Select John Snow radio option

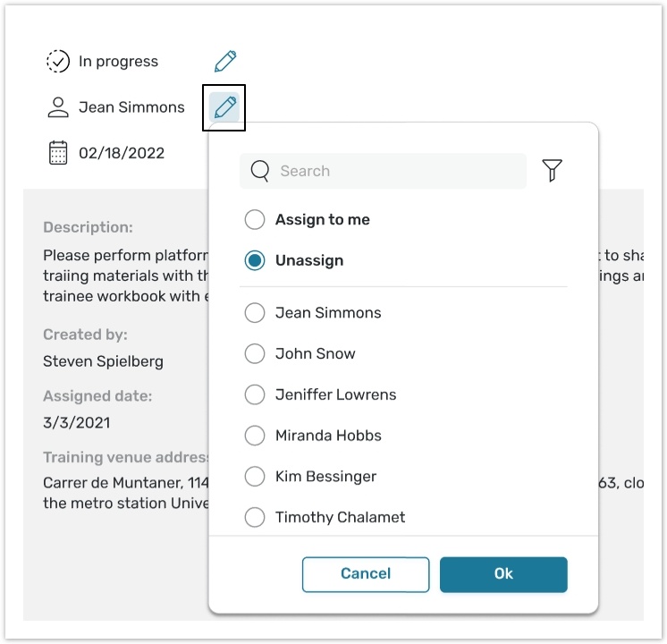[255, 354]
